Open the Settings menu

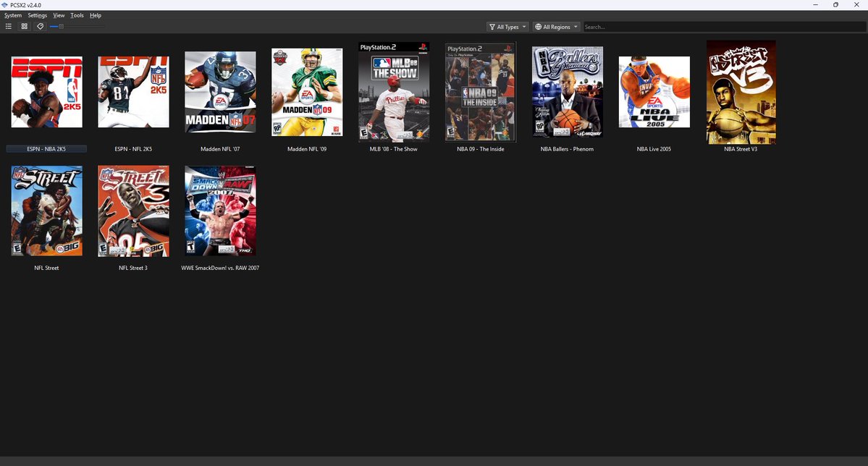pyautogui.click(x=37, y=15)
